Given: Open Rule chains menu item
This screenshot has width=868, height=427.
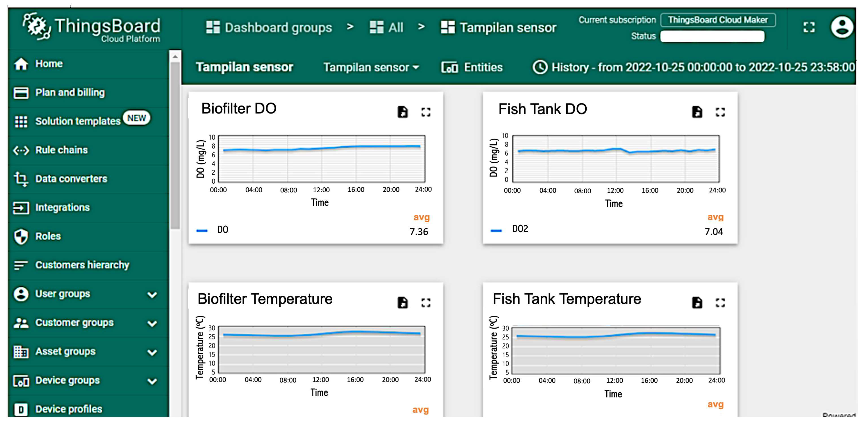Looking at the screenshot, I should pyautogui.click(x=61, y=150).
